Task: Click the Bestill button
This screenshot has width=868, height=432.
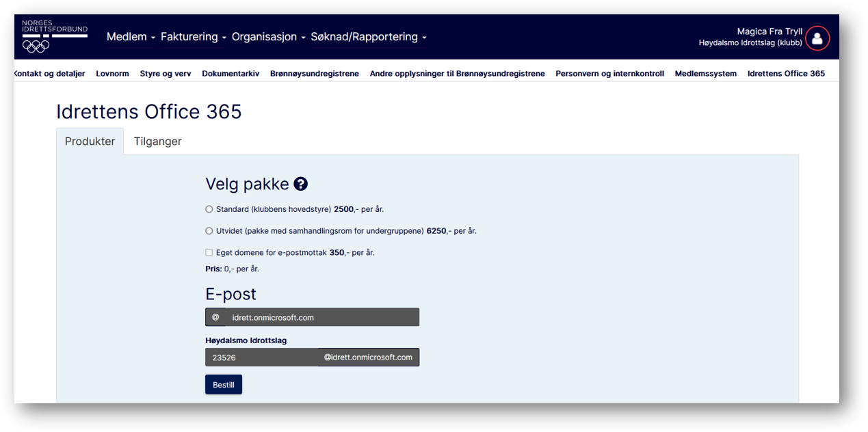Action: point(224,385)
